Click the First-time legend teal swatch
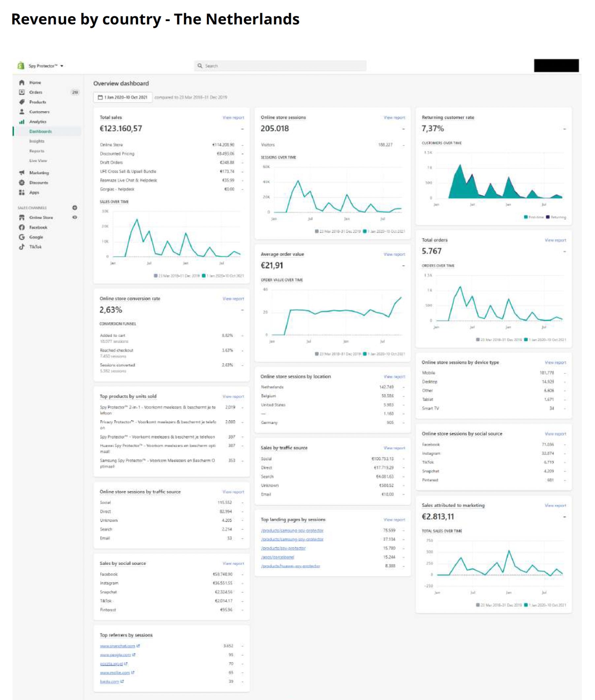 pos(526,217)
